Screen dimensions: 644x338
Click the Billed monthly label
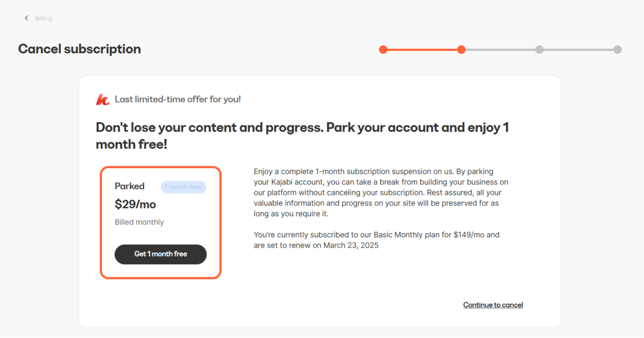tap(139, 222)
